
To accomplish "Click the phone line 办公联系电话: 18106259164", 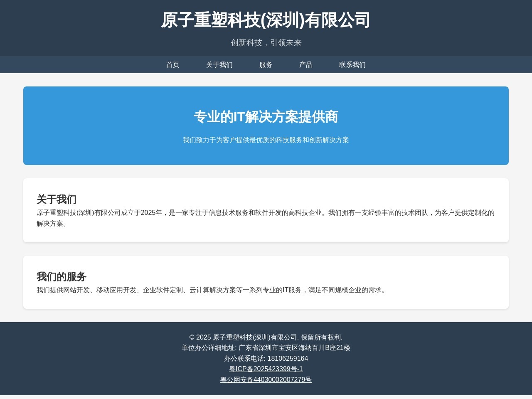I will (266, 359).
